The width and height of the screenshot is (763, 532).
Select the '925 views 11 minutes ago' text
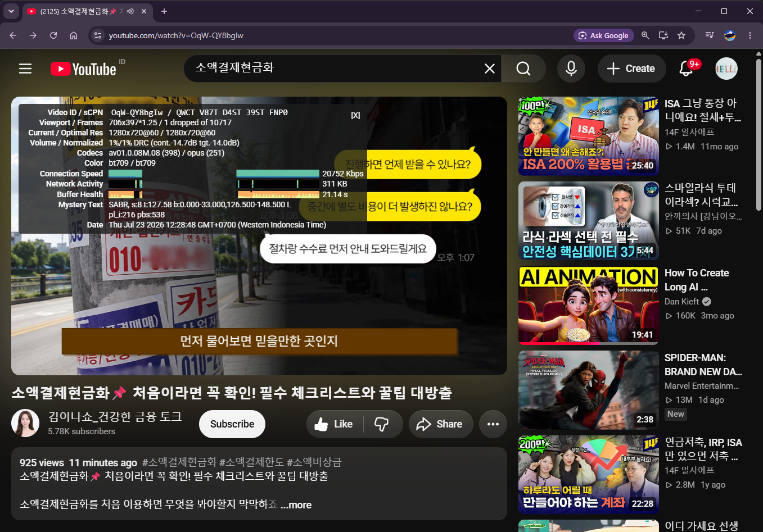click(x=79, y=463)
